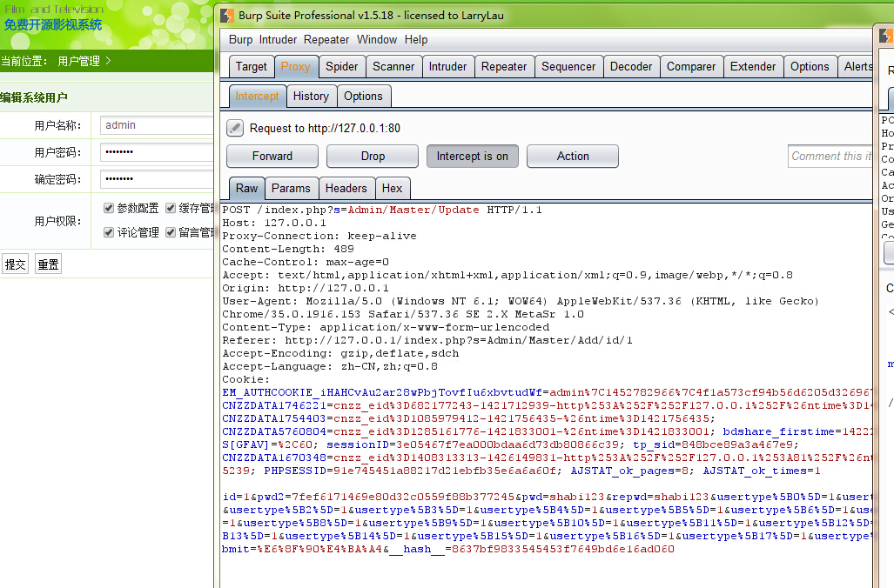This screenshot has width=894, height=588.
Task: Open the Burp menu
Action: [240, 40]
